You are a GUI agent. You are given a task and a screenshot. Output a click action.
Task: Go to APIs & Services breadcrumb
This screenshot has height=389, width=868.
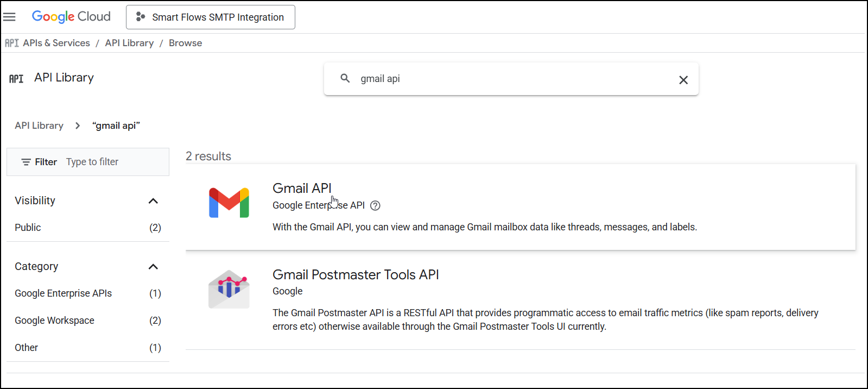(56, 43)
